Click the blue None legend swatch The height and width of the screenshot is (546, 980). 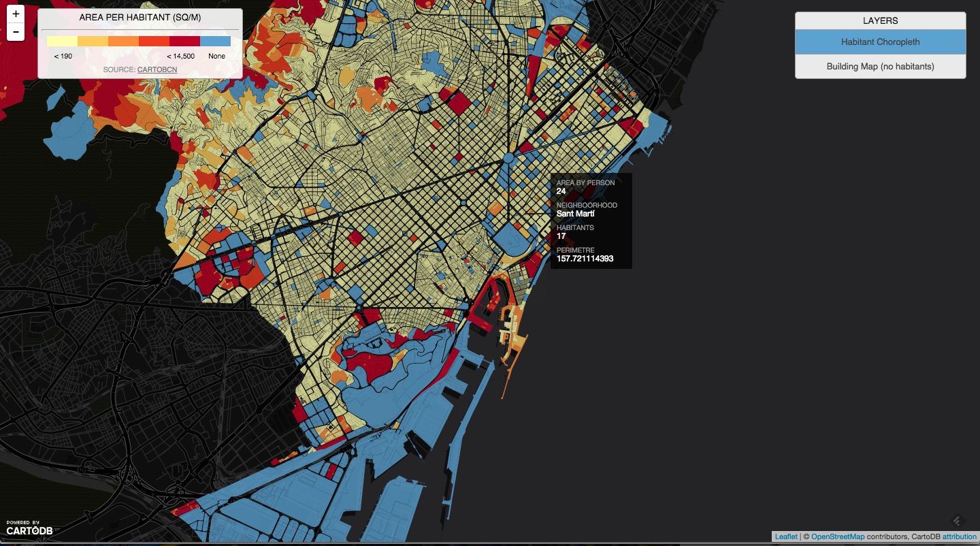coord(216,41)
